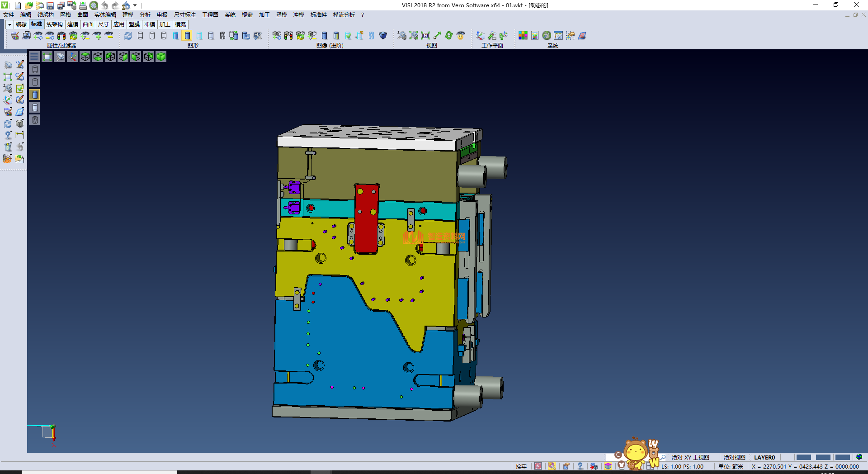868x474 pixels.
Task: Open the 模流分析 menu
Action: tap(344, 15)
